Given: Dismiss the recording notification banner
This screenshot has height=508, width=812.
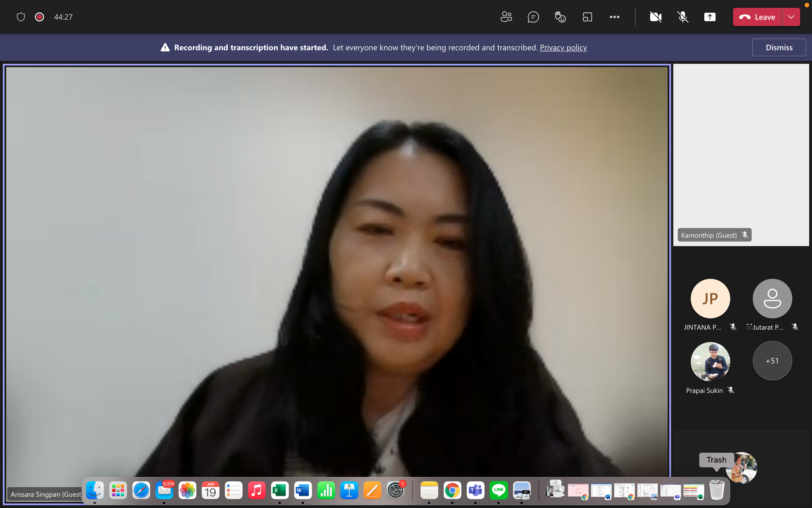Looking at the screenshot, I should point(779,47).
